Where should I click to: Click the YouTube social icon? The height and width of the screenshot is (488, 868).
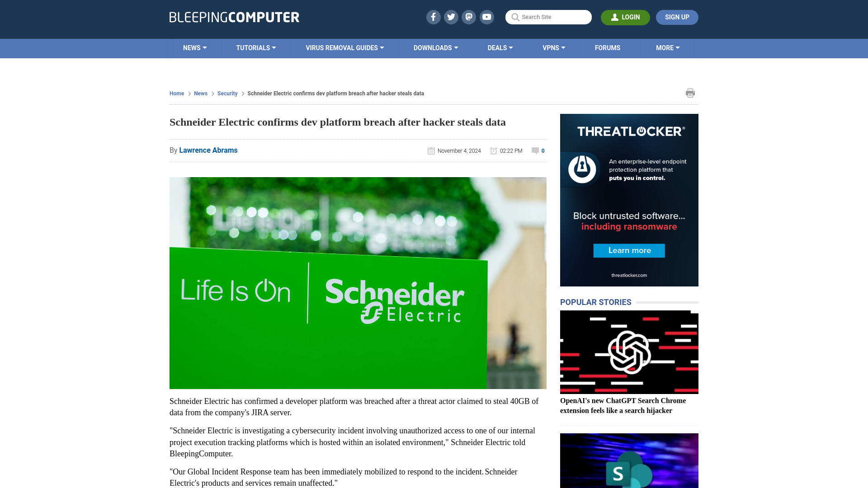[x=486, y=17]
